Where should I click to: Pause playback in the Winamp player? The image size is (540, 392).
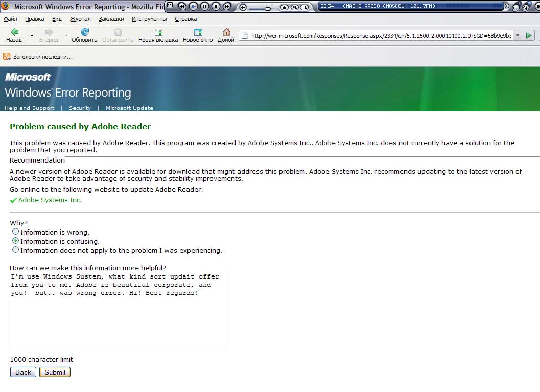204,6
